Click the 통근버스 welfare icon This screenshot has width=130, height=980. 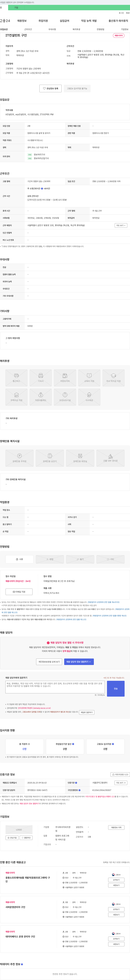click(x=16, y=378)
